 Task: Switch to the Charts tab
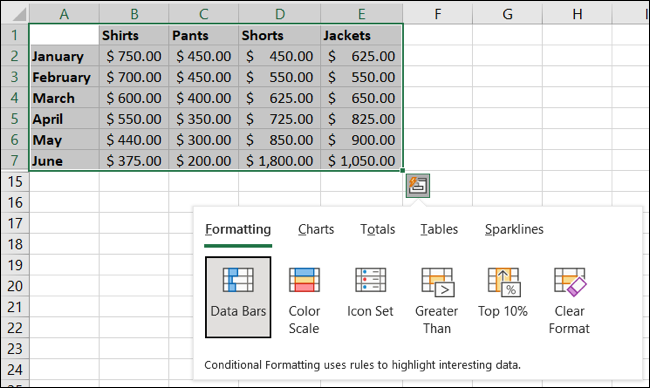[316, 229]
